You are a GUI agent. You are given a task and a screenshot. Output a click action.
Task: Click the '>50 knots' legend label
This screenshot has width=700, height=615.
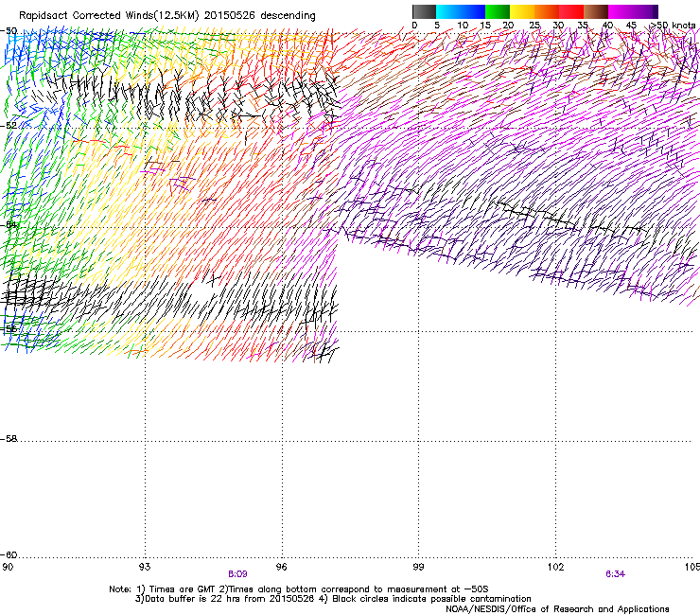[x=673, y=26]
